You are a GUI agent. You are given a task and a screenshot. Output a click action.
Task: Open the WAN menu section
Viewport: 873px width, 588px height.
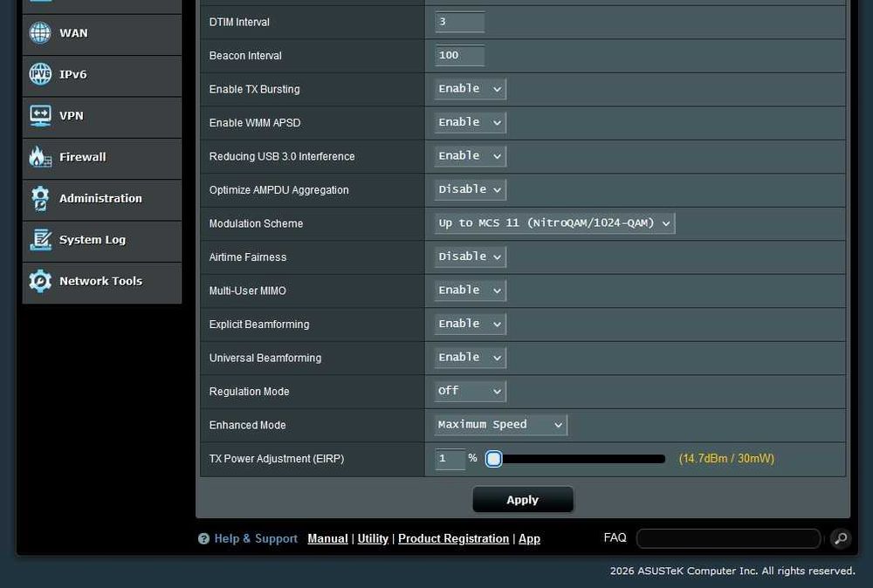pos(102,35)
